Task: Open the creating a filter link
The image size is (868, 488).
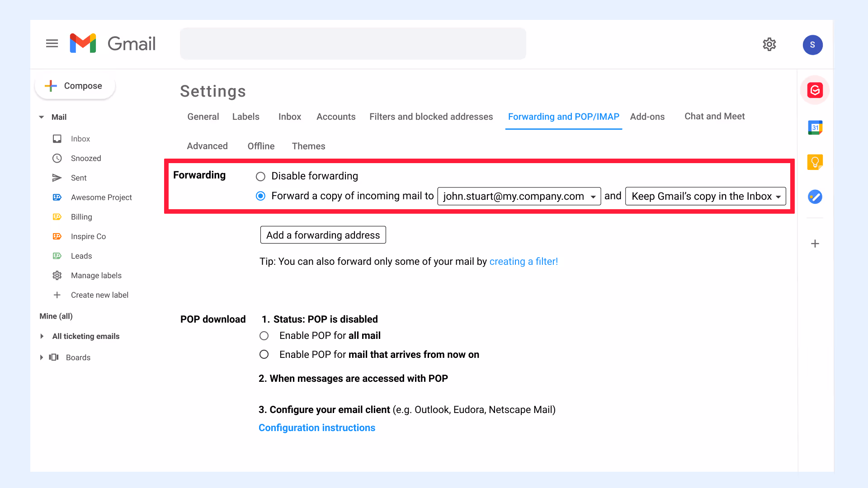Action: click(x=524, y=262)
